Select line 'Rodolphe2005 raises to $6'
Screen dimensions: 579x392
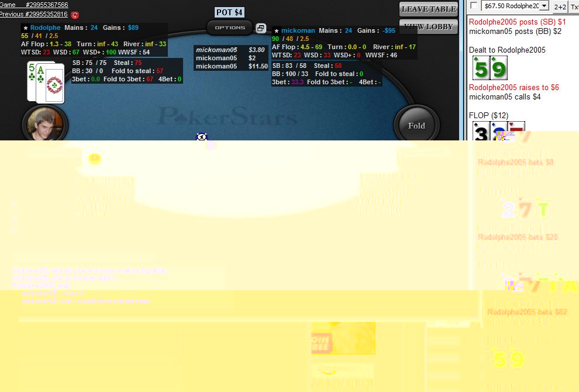(x=513, y=88)
